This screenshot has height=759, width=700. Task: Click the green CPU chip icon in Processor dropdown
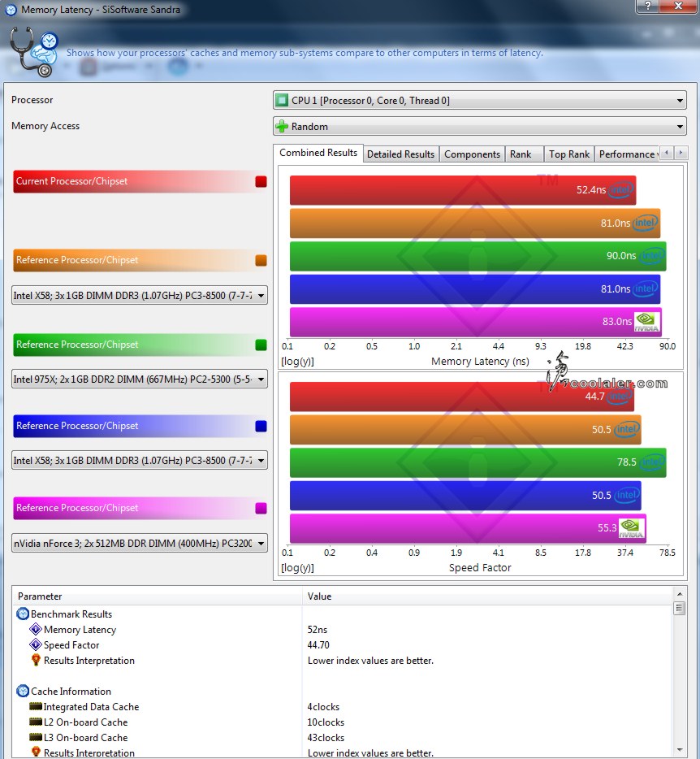(282, 101)
